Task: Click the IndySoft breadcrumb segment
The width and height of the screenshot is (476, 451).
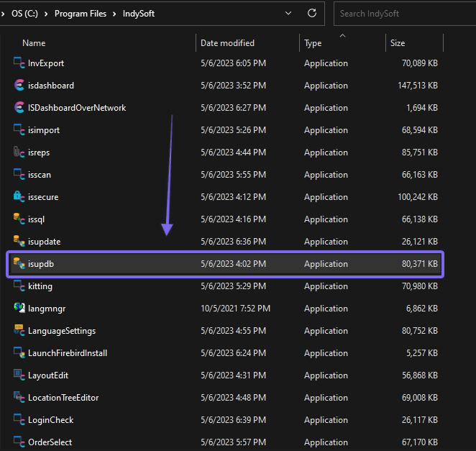Action: [x=137, y=14]
